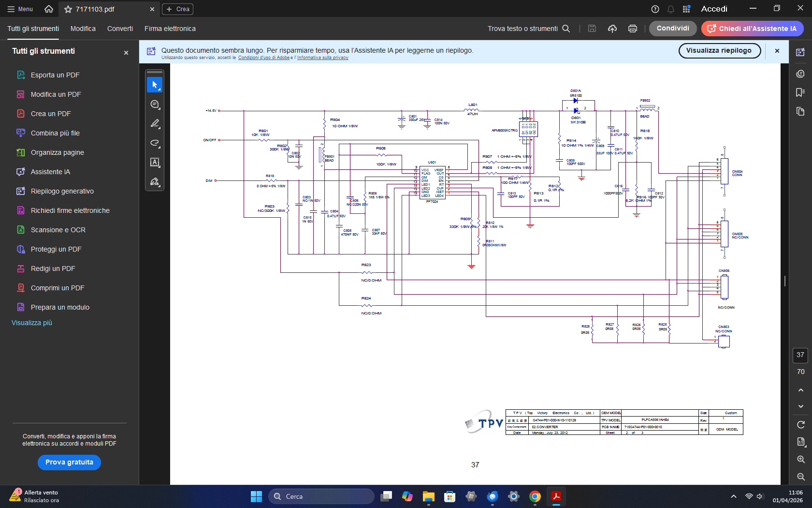Viewport: 812px width, 508px height.
Task: Open the Converti menu tab
Action: [x=120, y=29]
